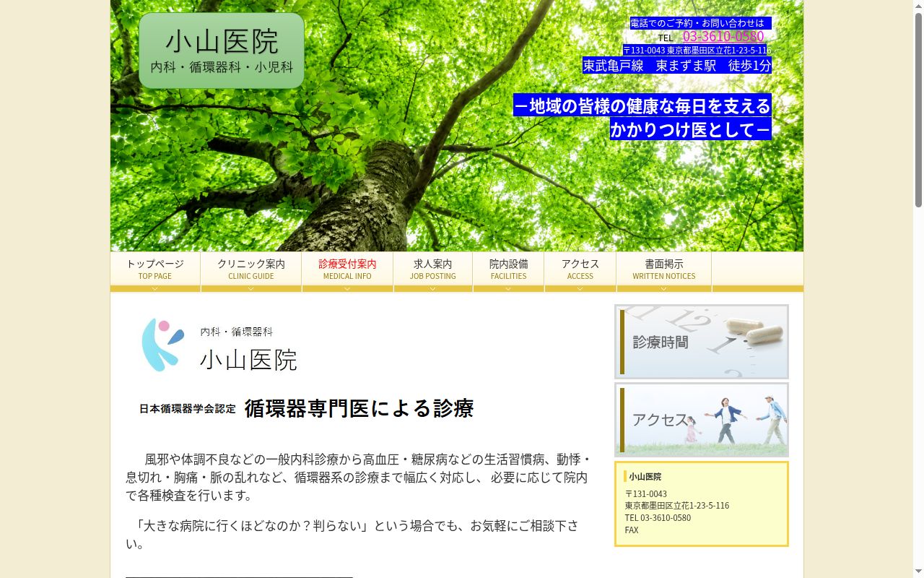The image size is (924, 578).
Task: Click the 内科・循環器科 label beside the logo
Action: tap(237, 332)
